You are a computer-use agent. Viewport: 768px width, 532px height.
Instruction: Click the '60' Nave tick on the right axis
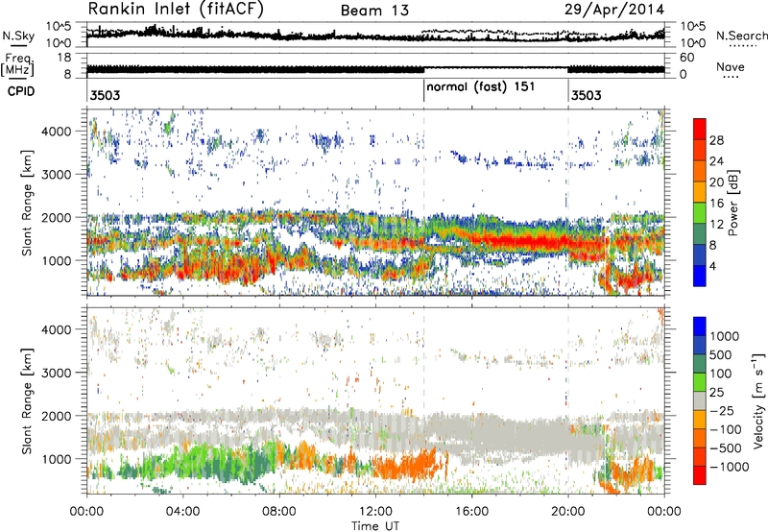tap(686, 58)
